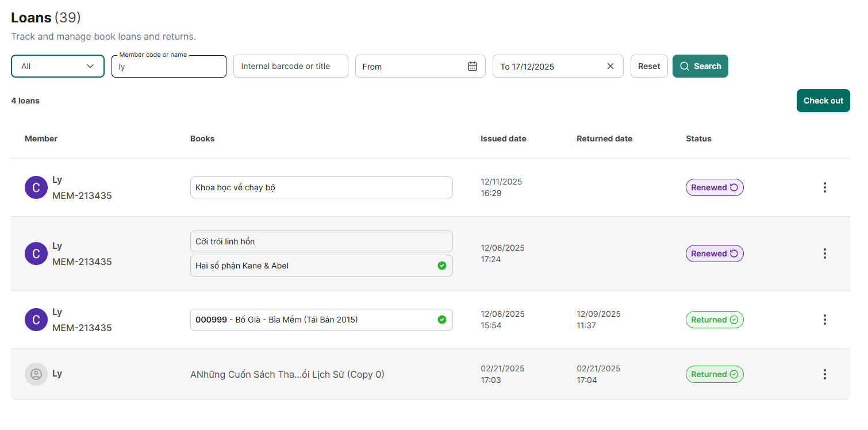868x430 pixels.
Task: Click ANhững Cuốn Sách book title
Action: [x=287, y=374]
